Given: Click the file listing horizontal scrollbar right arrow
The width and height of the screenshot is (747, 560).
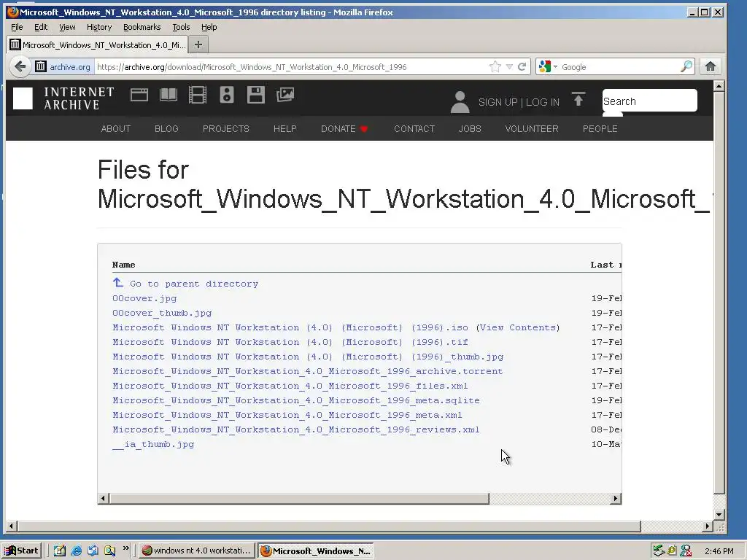Looking at the screenshot, I should 616,498.
